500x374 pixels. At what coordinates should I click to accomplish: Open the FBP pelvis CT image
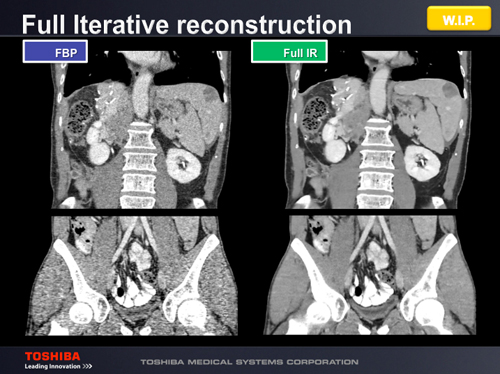click(132, 276)
